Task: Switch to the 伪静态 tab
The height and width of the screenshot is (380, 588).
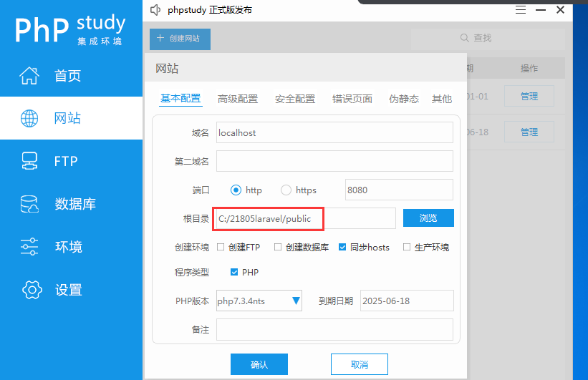Action: click(x=404, y=99)
